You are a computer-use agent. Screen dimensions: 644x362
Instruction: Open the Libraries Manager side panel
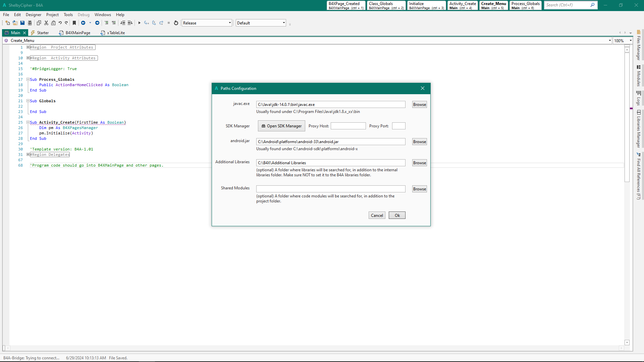639,129
